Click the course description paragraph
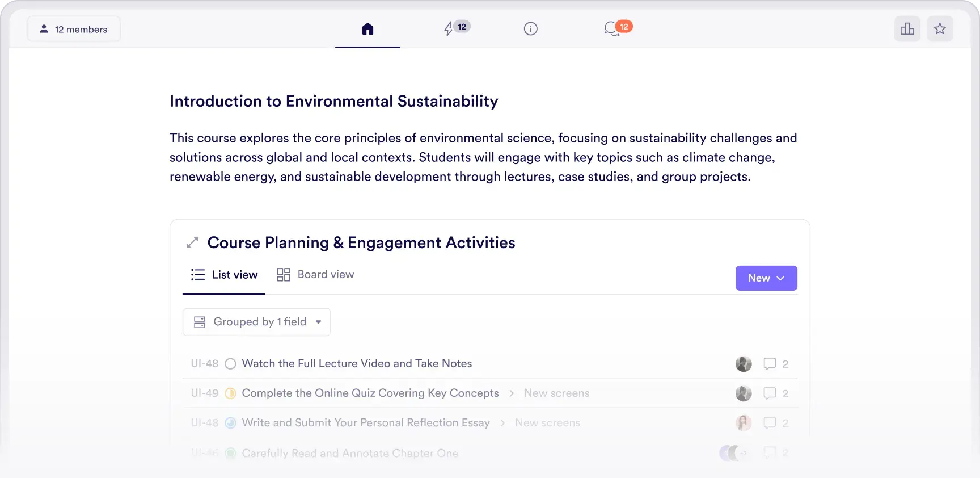Screen dimensions: 980x478 pos(483,157)
